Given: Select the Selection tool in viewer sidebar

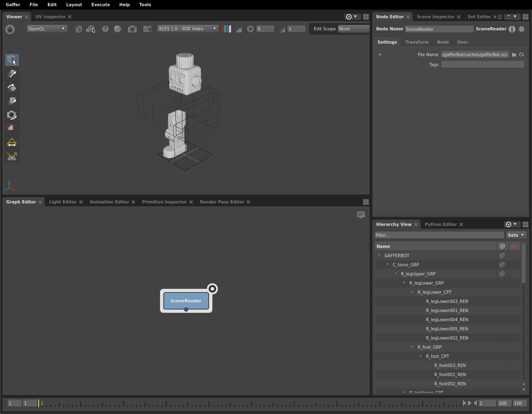Looking at the screenshot, I should 12,60.
